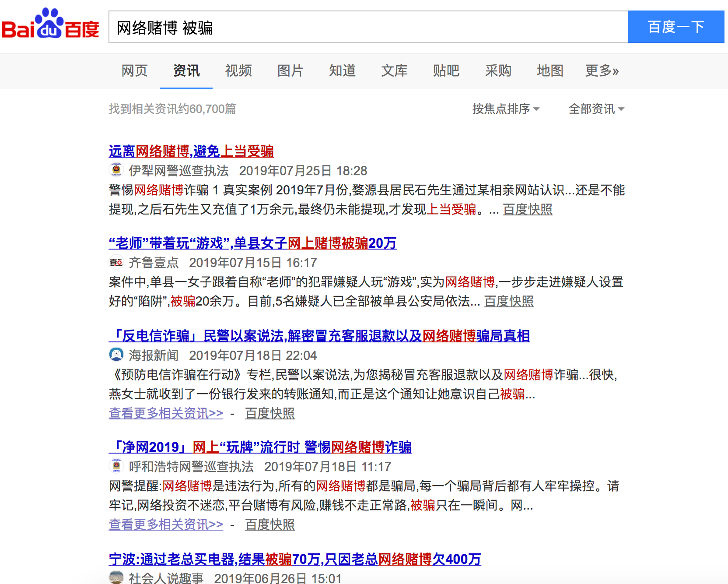Open the 全部资讯 filter dropdown
This screenshot has height=584, width=728.
pos(596,109)
